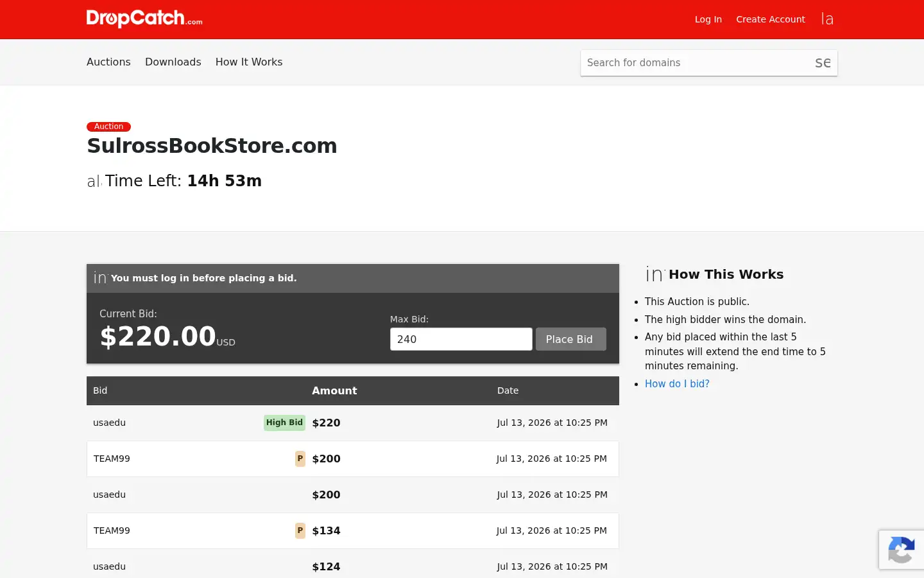The width and height of the screenshot is (924, 578).
Task: Click the $220 bid amount
Action: point(326,423)
